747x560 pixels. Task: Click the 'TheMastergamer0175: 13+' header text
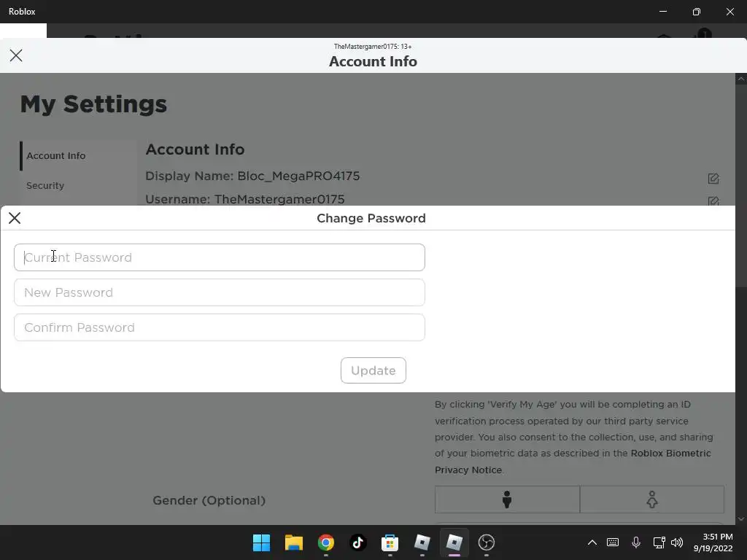[x=373, y=47]
